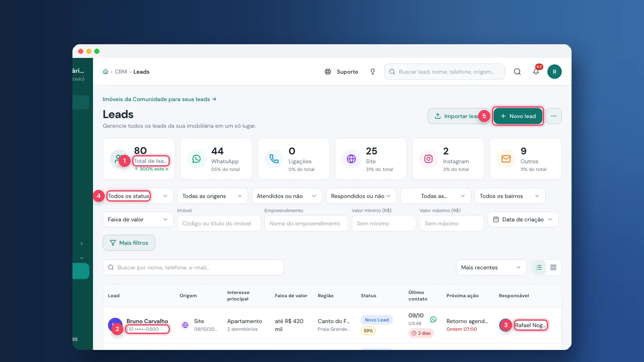Viewport: 644px width, 362px height.
Task: Click the magnifier search icon in the header
Action: tap(517, 72)
